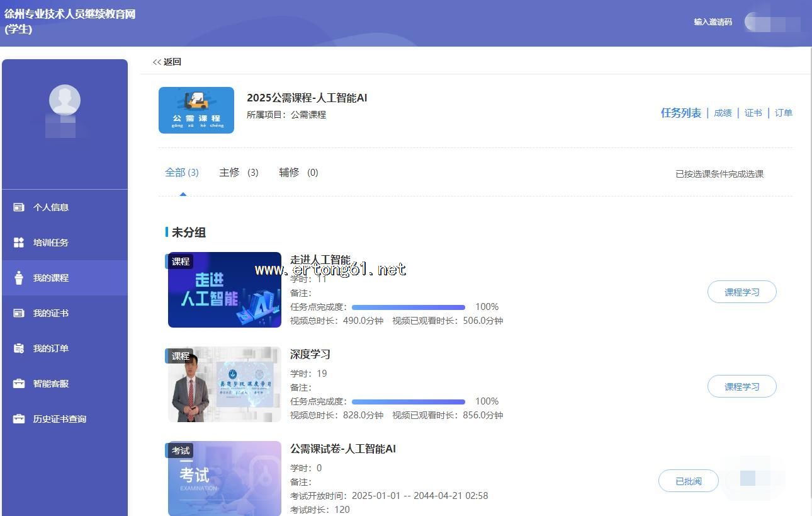812x516 pixels.
Task: Click the 公需课程 course cover image
Action: point(196,110)
